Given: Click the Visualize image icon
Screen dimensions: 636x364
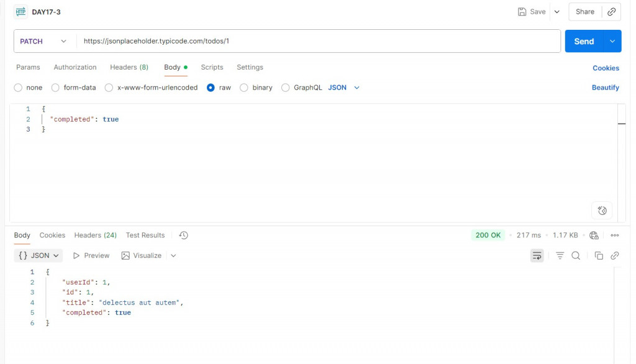Looking at the screenshot, I should point(125,256).
